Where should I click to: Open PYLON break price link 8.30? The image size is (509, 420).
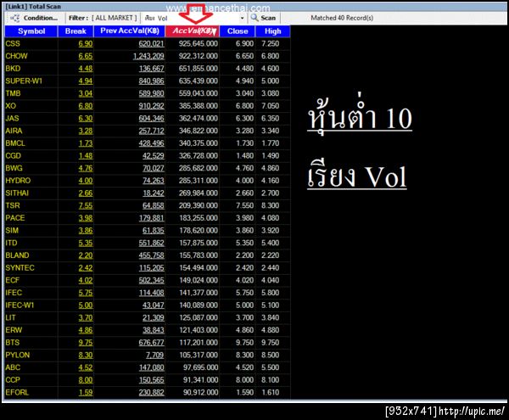[x=86, y=355]
